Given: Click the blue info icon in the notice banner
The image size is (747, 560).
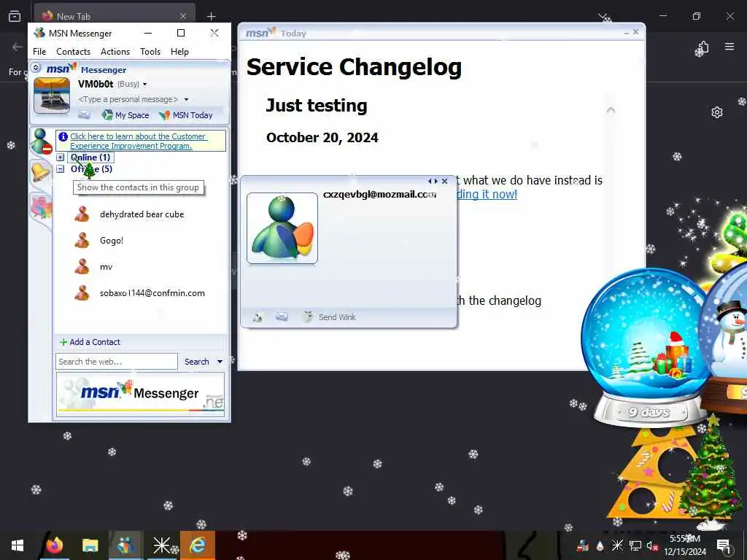Looking at the screenshot, I should 63,136.
